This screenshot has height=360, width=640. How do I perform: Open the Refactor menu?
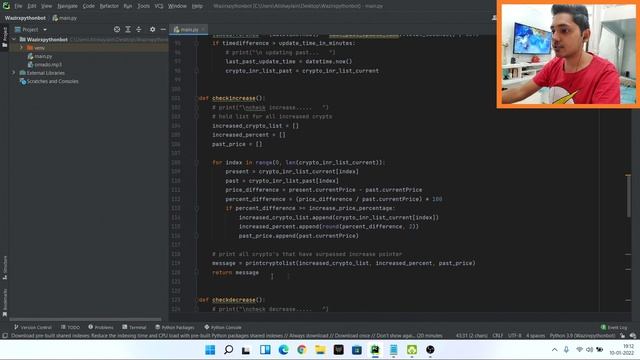point(109,6)
